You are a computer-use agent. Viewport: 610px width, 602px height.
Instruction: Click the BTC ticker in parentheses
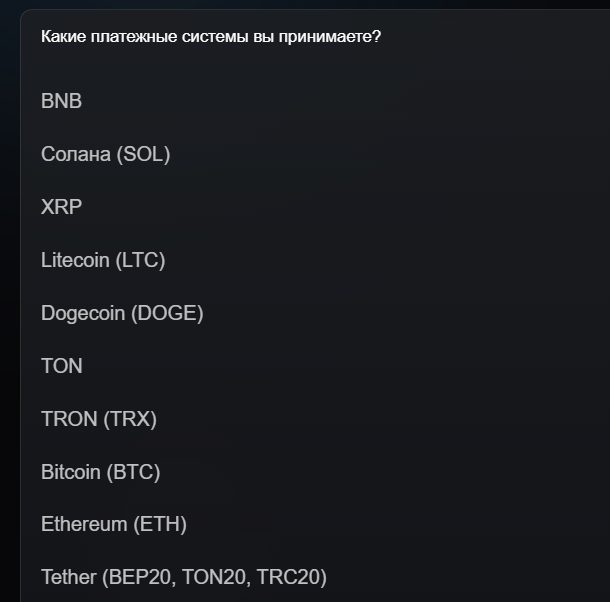pyautogui.click(x=133, y=472)
